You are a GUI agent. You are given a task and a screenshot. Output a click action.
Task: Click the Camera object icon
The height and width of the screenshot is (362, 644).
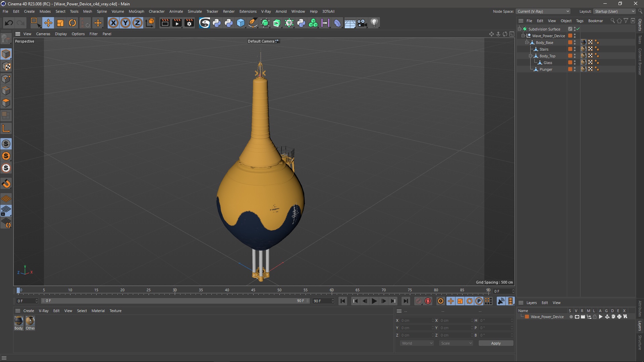pos(362,23)
